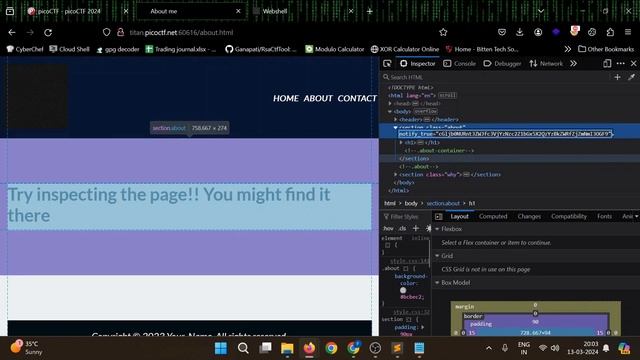Open Firefox View icon at tab strip start
Screen dimensions: 640x360
pyautogui.click(x=10, y=11)
